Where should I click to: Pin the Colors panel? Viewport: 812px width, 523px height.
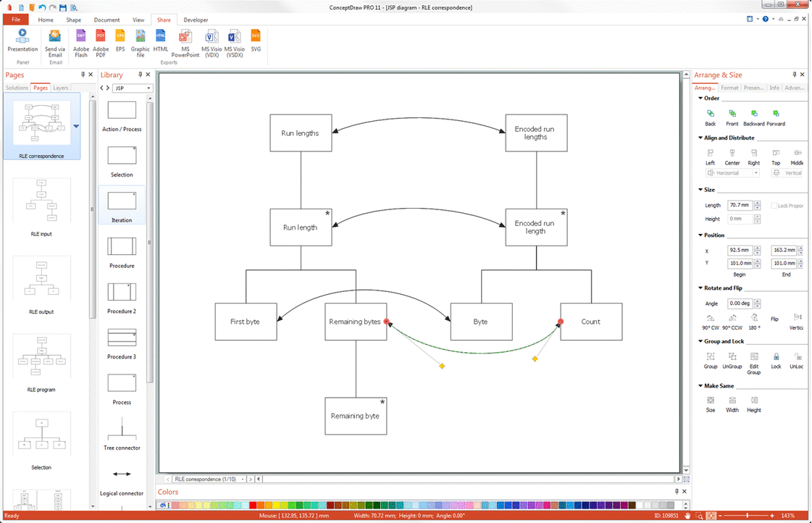click(677, 492)
